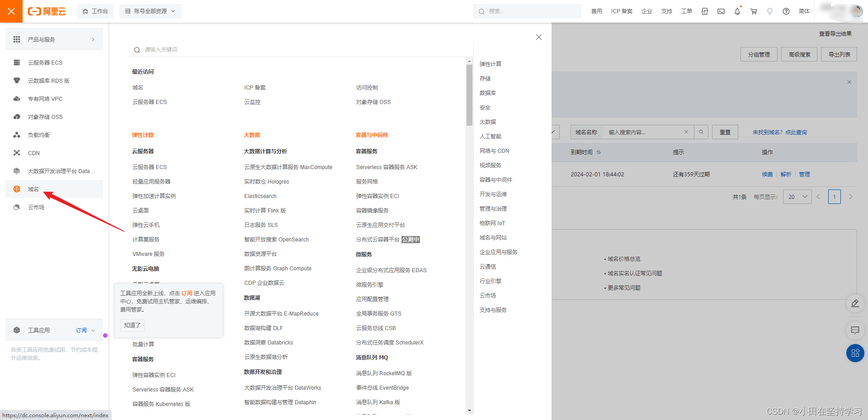Image resolution: width=868 pixels, height=420 pixels.
Task: Click 订阅 link in tooltip
Action: [x=187, y=293]
